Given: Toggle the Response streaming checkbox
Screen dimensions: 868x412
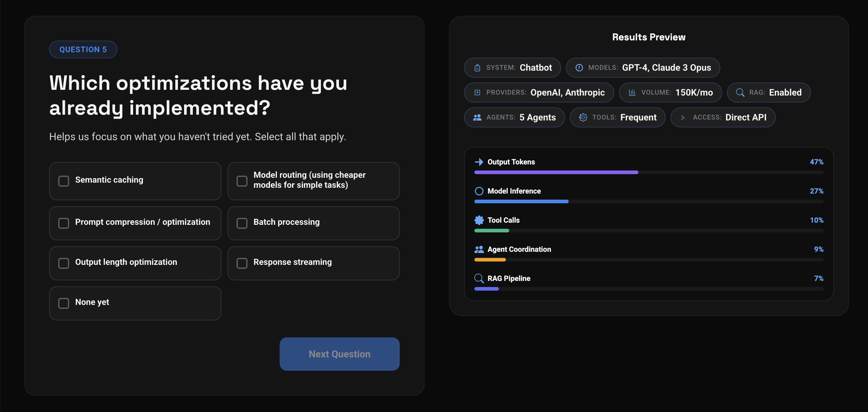Looking at the screenshot, I should (242, 263).
